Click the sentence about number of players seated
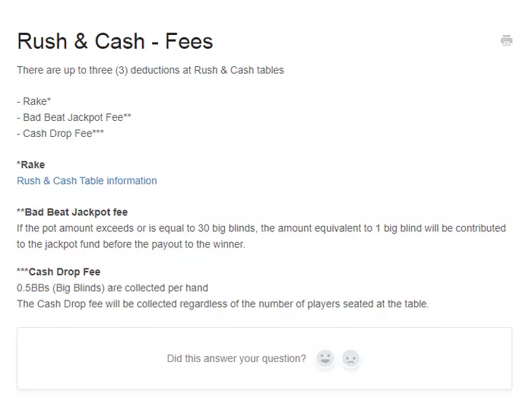 [x=223, y=304]
